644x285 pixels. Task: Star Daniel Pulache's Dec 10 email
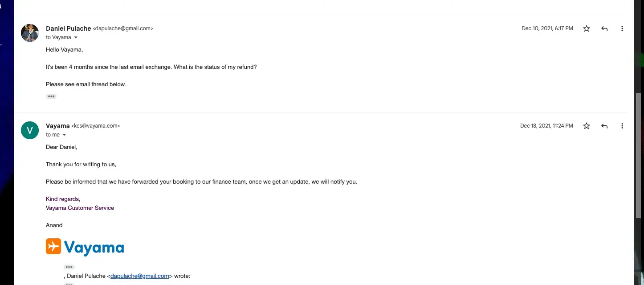tap(587, 28)
